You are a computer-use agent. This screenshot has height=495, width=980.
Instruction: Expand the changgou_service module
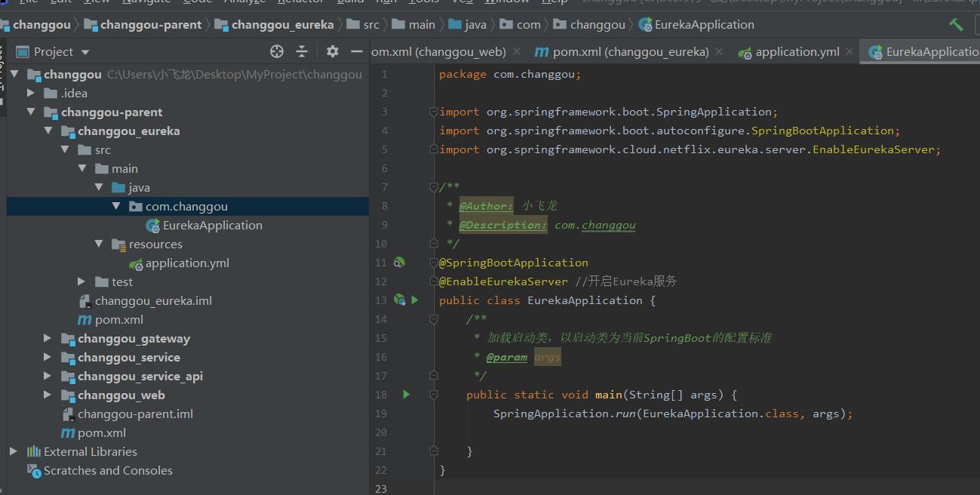48,357
